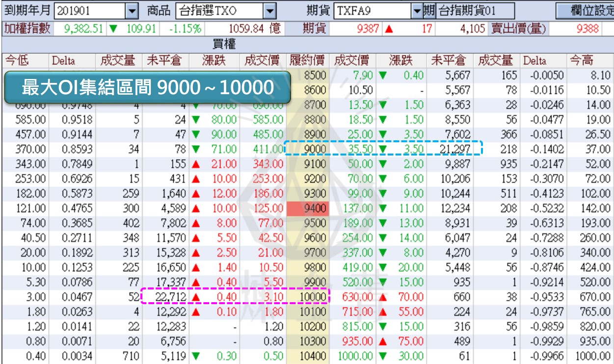This screenshot has width=614, height=364.
Task: Select strike price 10000 cell
Action: [308, 297]
